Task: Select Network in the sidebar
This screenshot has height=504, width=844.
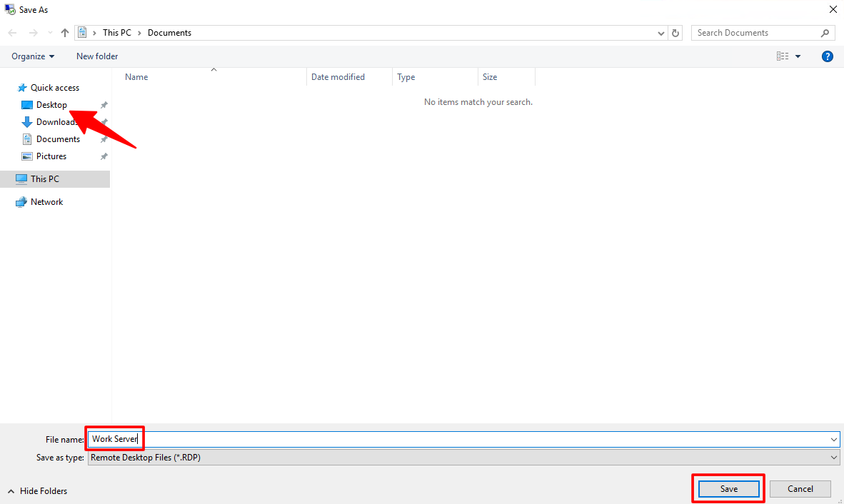Action: [46, 201]
